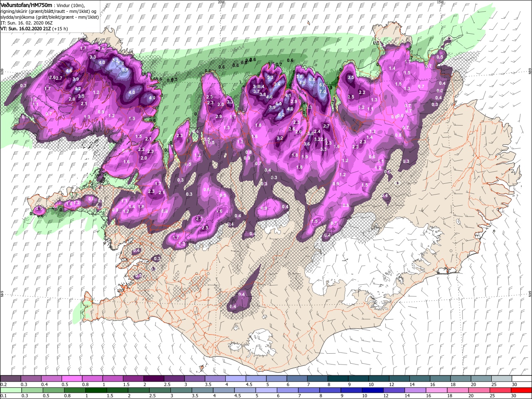Click the '5.5' value in the northwest peninsula
The image size is (532, 399).
[x=125, y=70]
